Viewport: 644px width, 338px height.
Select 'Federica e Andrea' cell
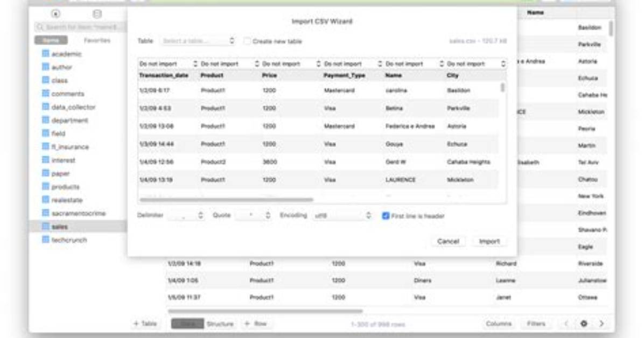click(x=410, y=126)
